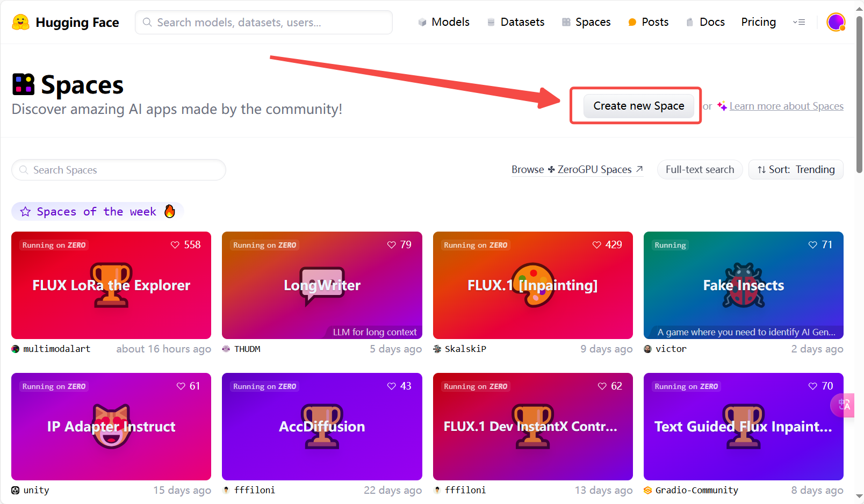The height and width of the screenshot is (504, 864).
Task: Click the Spaces heading grid icon
Action: (23, 84)
